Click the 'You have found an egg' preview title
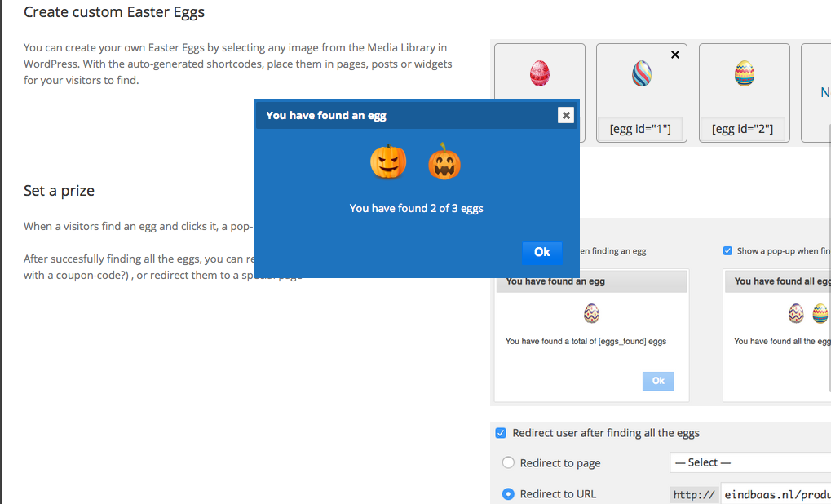The image size is (831, 504). (x=555, y=281)
